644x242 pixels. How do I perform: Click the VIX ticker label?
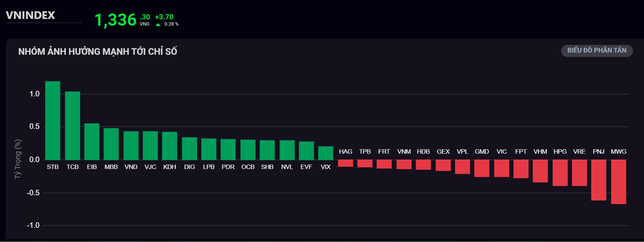(x=325, y=167)
